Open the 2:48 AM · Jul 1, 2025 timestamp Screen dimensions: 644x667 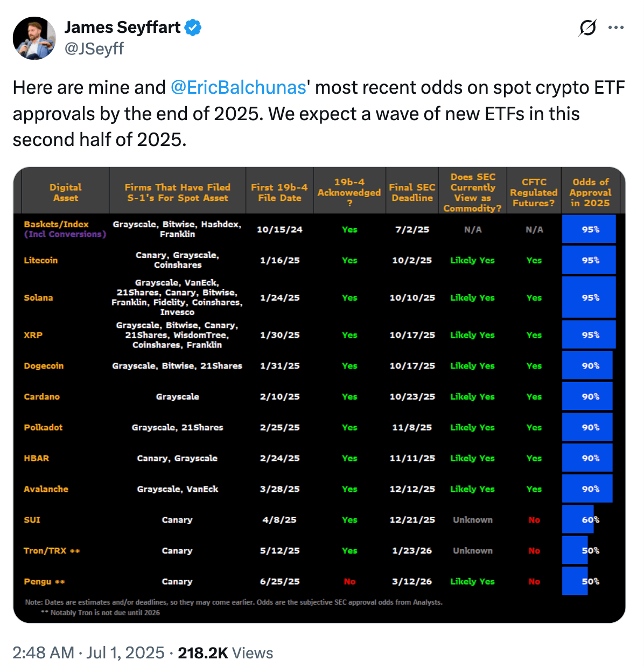click(88, 653)
